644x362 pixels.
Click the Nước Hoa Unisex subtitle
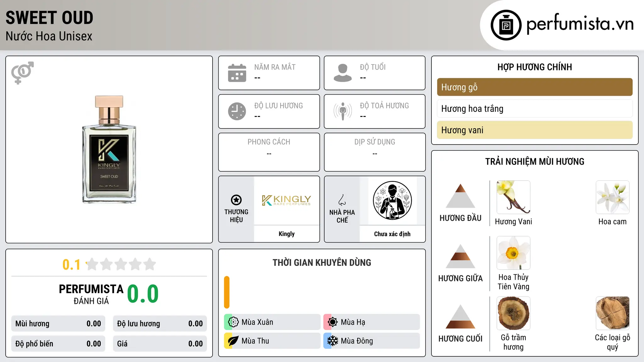pyautogui.click(x=49, y=36)
